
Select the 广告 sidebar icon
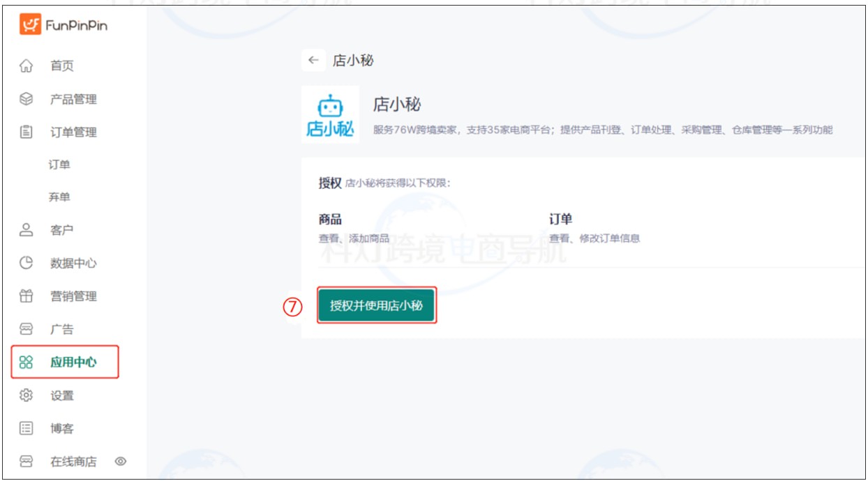(24, 328)
